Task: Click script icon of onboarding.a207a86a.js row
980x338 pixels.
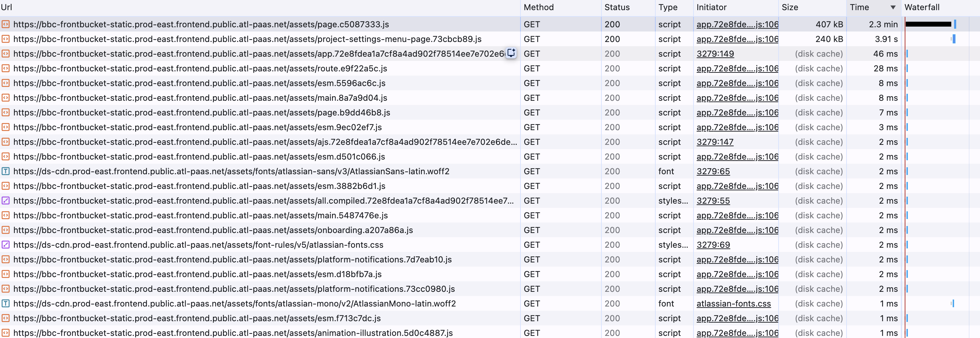Action: (x=5, y=230)
